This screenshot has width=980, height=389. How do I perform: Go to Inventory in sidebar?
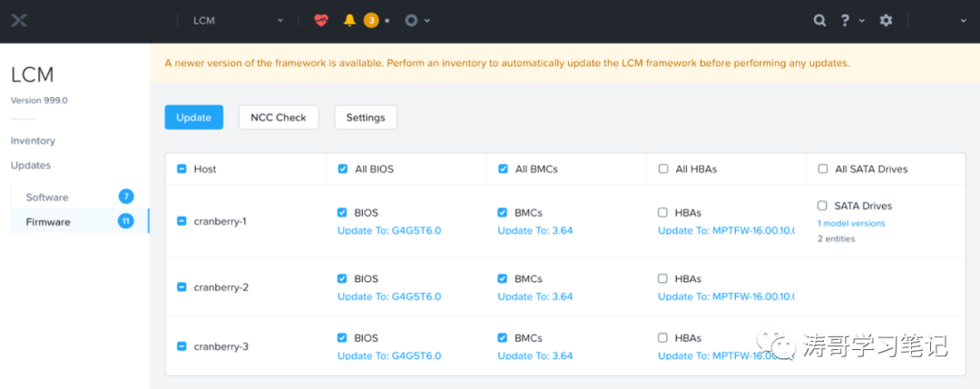[x=34, y=141]
